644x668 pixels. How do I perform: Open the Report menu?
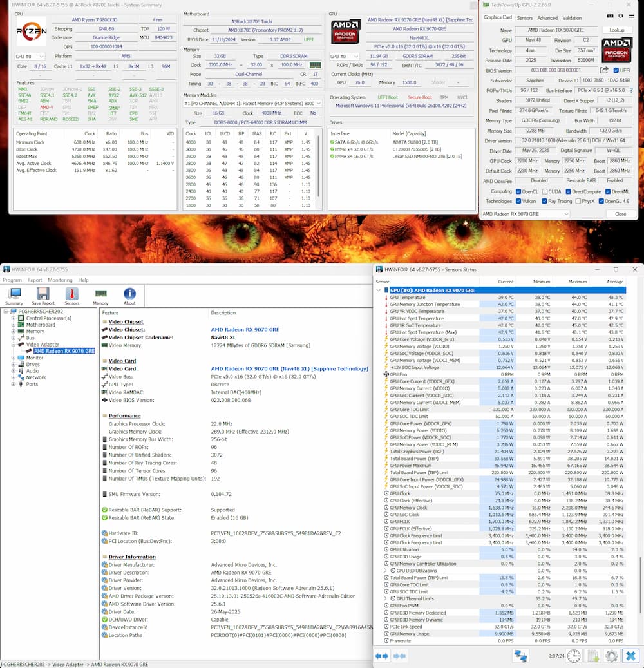pos(35,280)
